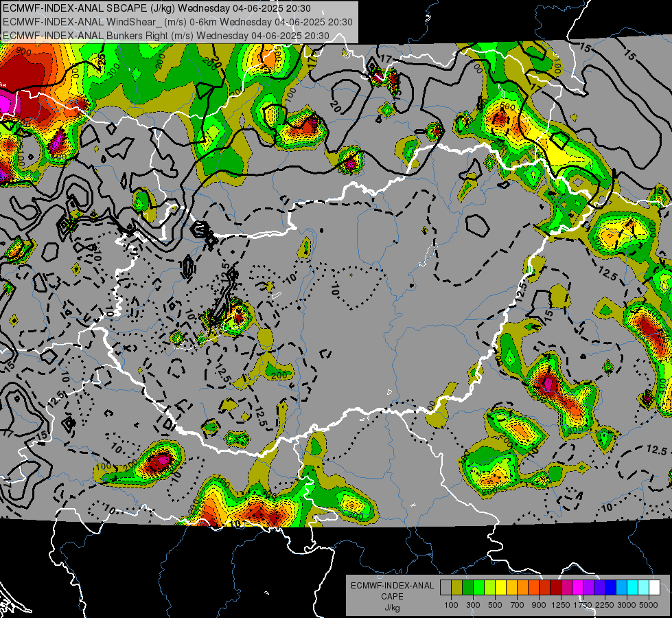Click the legend value 100

point(451,605)
